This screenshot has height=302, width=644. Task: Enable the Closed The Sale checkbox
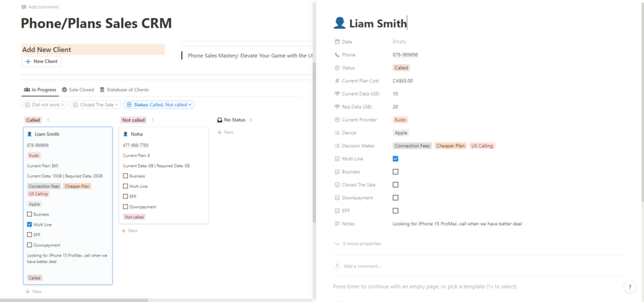click(x=395, y=185)
